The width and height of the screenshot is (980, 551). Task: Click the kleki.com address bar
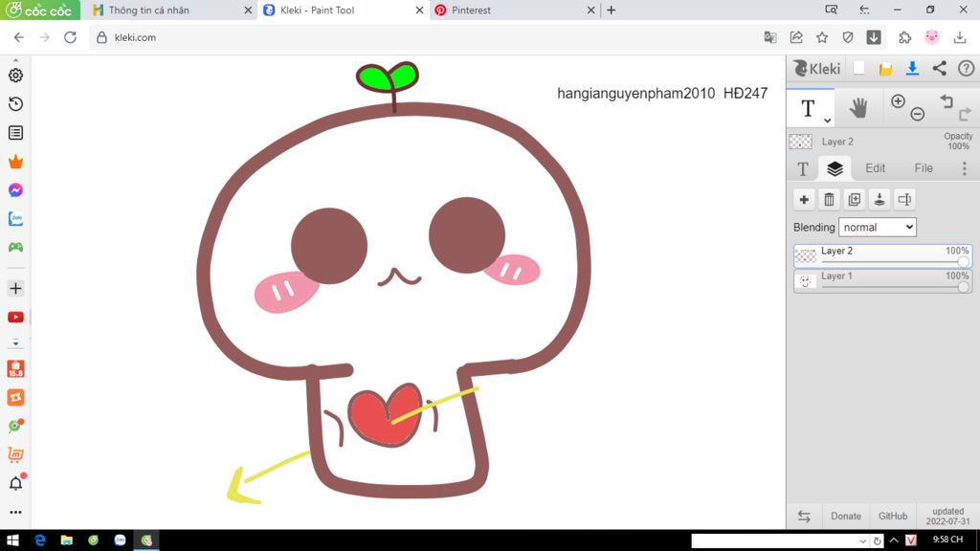point(425,37)
